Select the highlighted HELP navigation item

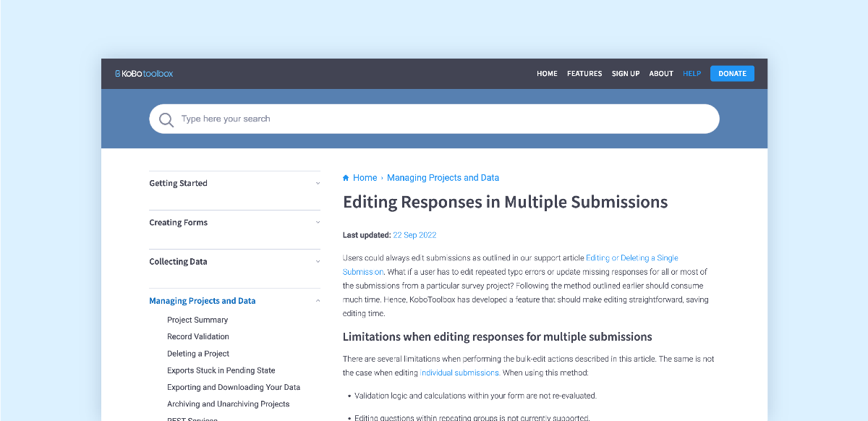[692, 73]
